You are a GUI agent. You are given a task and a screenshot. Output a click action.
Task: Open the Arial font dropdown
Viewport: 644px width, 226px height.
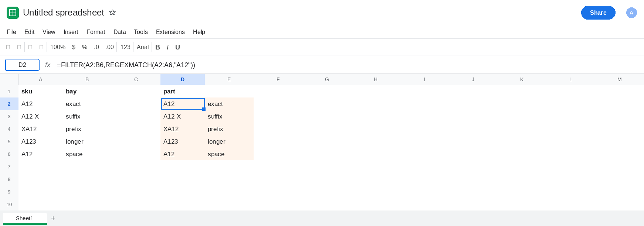(143, 47)
